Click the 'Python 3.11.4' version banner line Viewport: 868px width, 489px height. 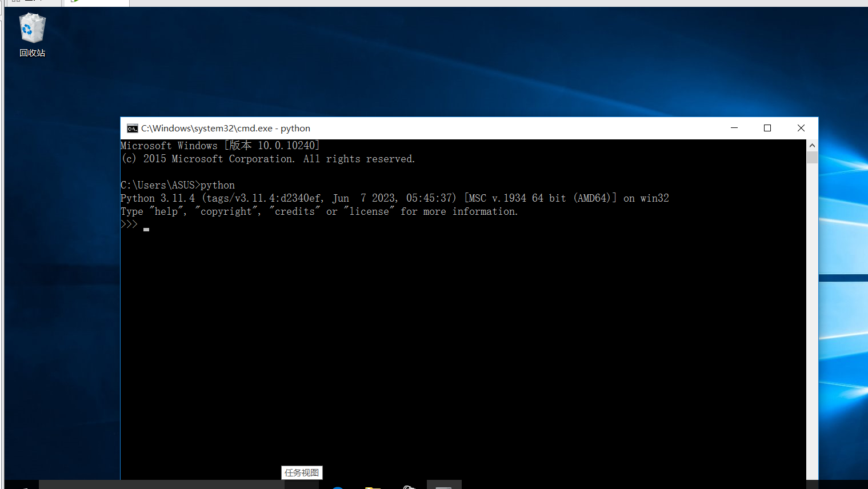click(x=395, y=198)
